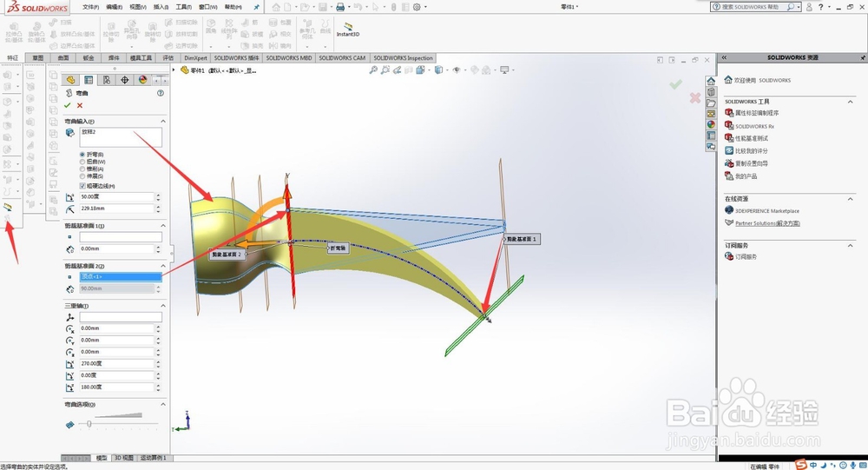868x470 pixels.
Task: Collapse 在线资源 group in task pane
Action: (x=851, y=198)
